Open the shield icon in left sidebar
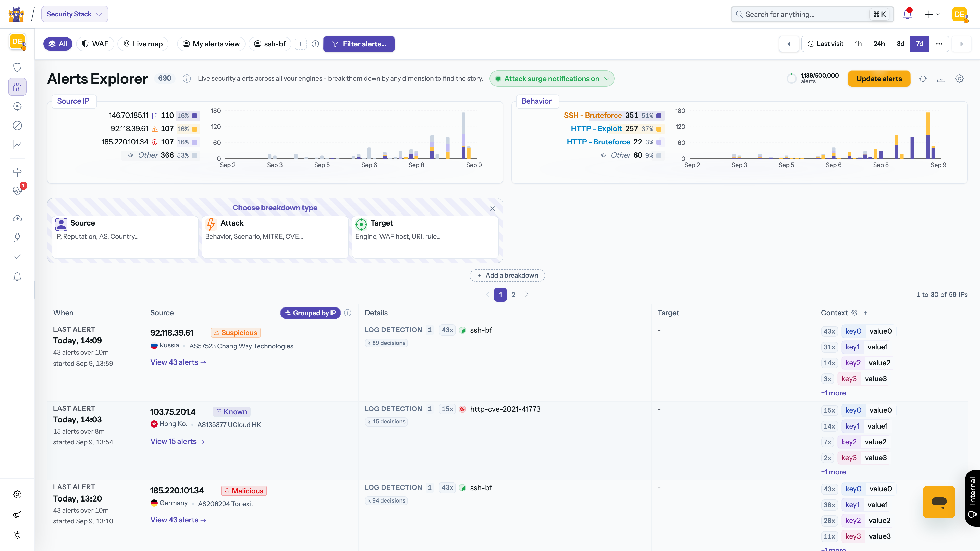The width and height of the screenshot is (980, 551). tap(17, 67)
